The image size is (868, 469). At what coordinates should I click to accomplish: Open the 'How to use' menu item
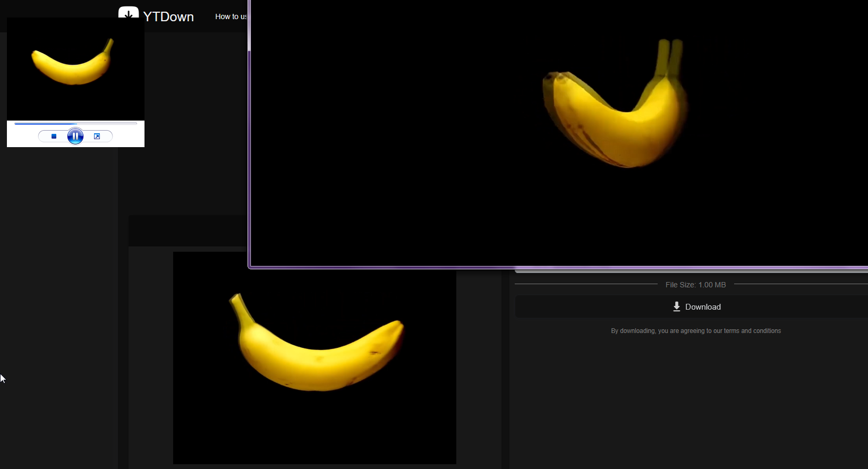(x=231, y=16)
